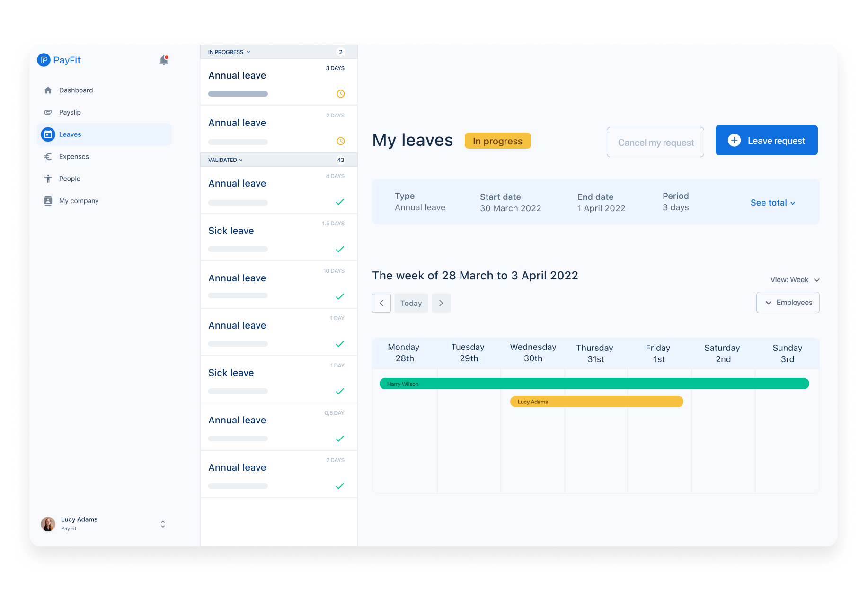Click the My company building icon

(48, 200)
